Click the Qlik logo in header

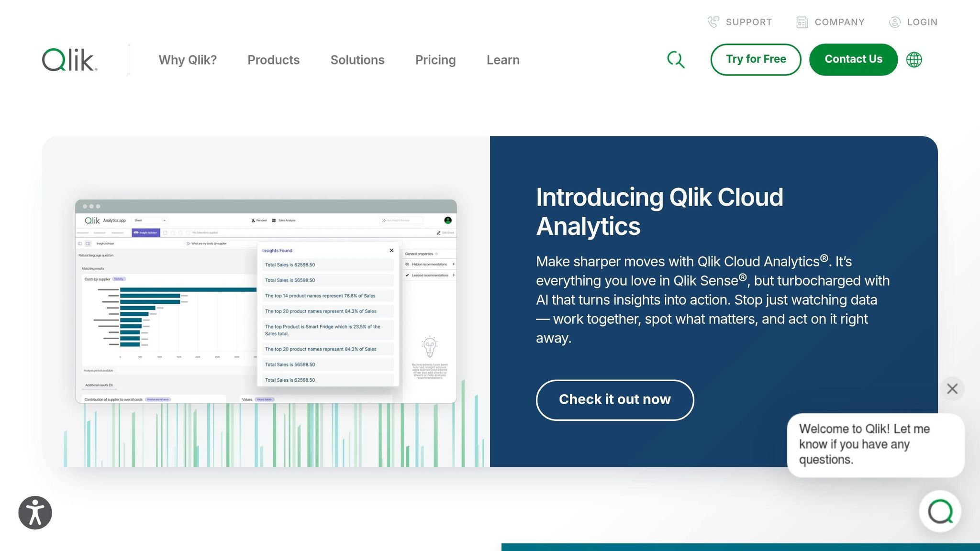coord(70,60)
